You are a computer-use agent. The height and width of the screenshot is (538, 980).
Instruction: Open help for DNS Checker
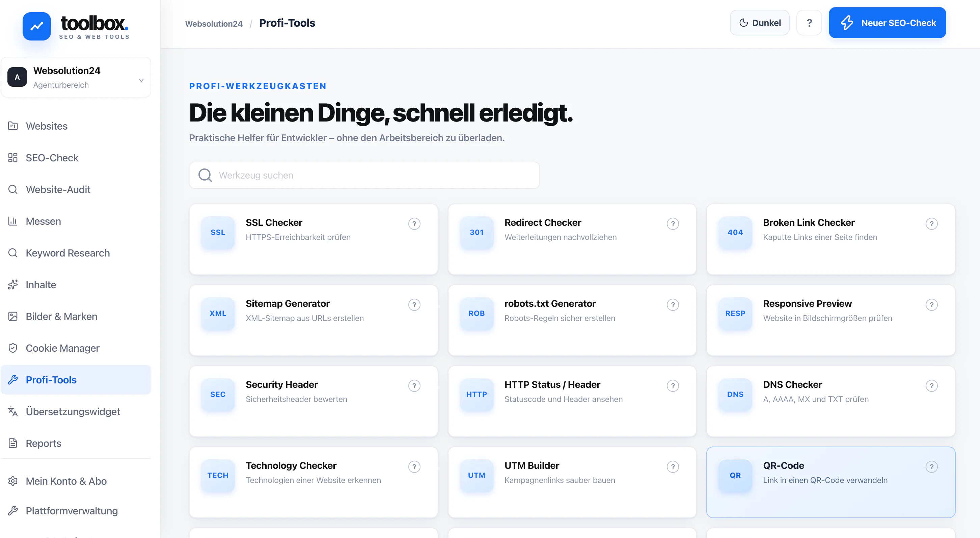point(931,386)
